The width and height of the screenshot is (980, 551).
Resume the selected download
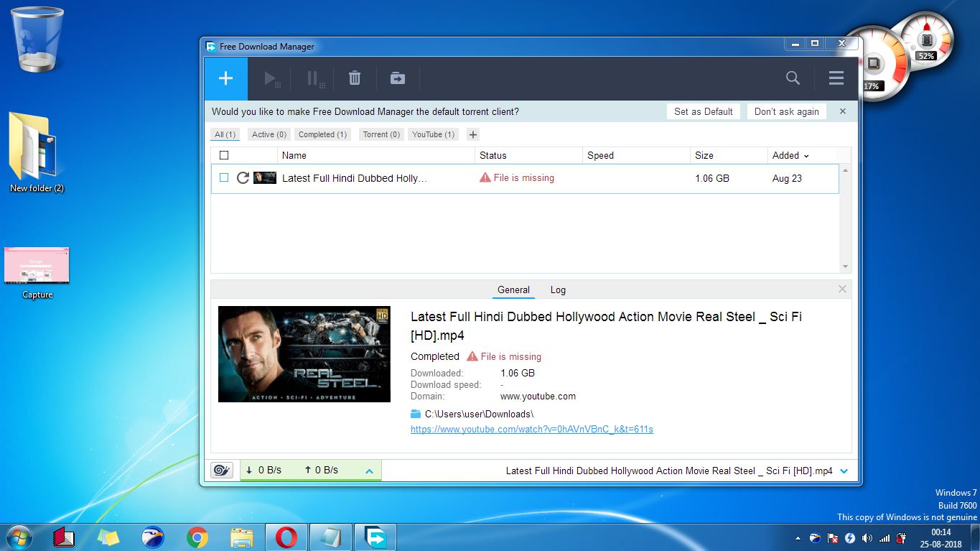(271, 78)
